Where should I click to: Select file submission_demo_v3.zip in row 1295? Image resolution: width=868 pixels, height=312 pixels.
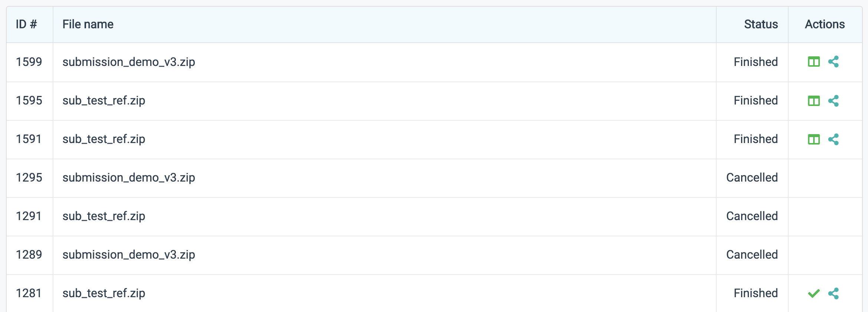[129, 178]
